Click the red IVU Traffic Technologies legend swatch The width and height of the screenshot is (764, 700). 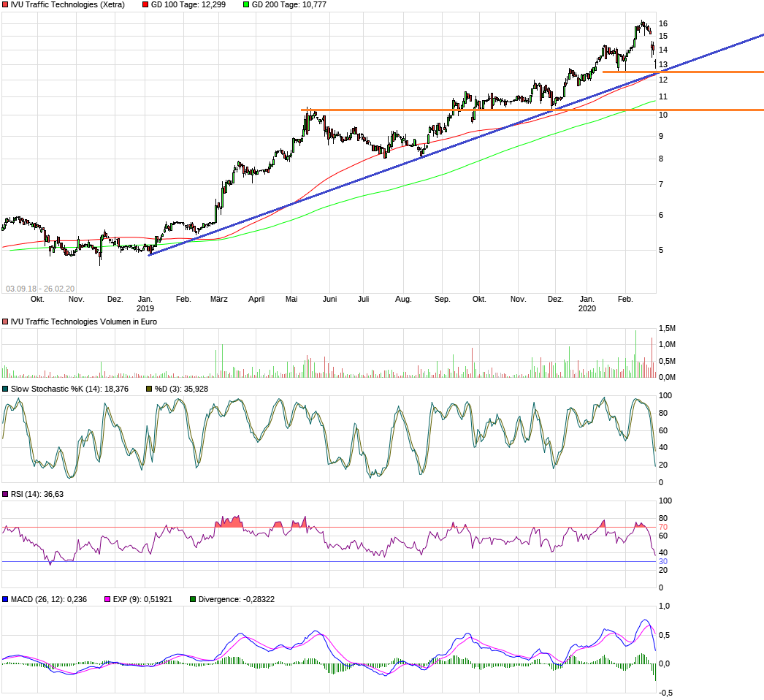coord(5,4)
